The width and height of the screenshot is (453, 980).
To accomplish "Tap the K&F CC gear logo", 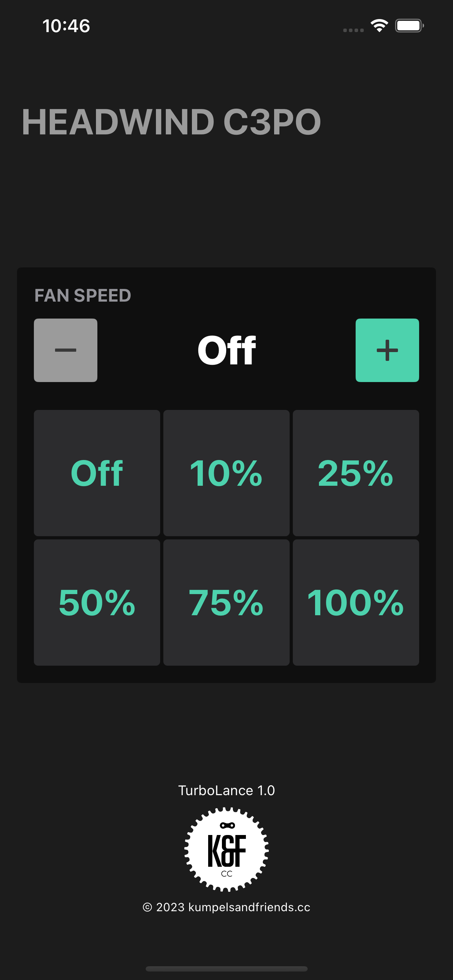I will click(x=227, y=849).
